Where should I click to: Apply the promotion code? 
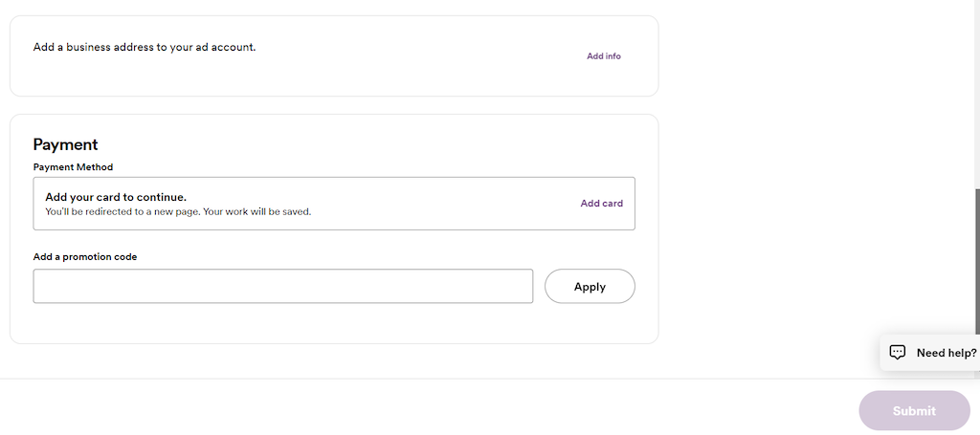[x=590, y=287]
